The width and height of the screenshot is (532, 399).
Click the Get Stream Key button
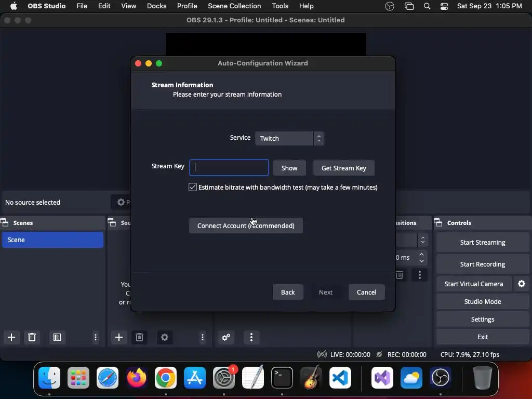[x=344, y=168]
